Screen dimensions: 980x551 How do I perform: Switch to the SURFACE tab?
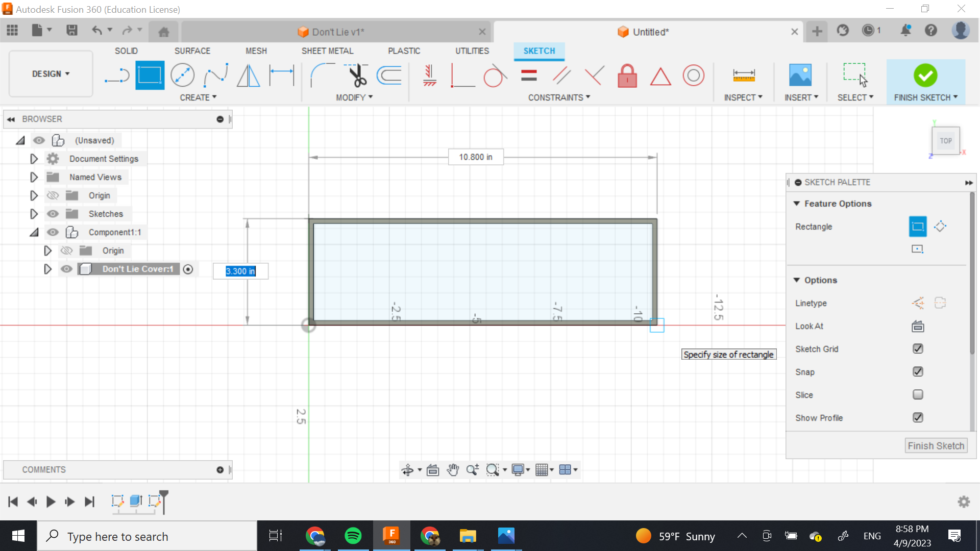click(x=192, y=51)
